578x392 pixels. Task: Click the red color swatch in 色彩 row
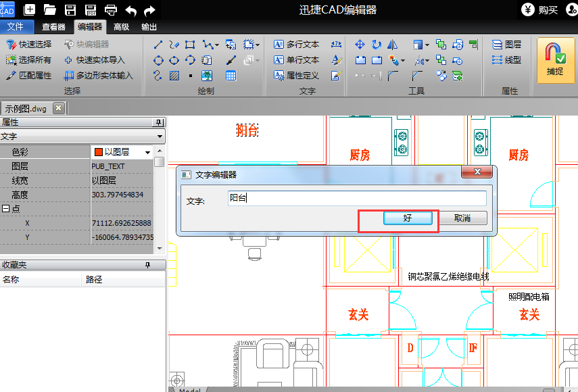point(99,152)
